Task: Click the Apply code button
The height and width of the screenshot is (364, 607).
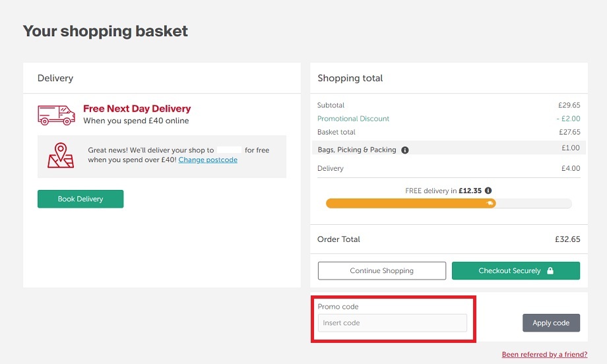Action: [552, 322]
